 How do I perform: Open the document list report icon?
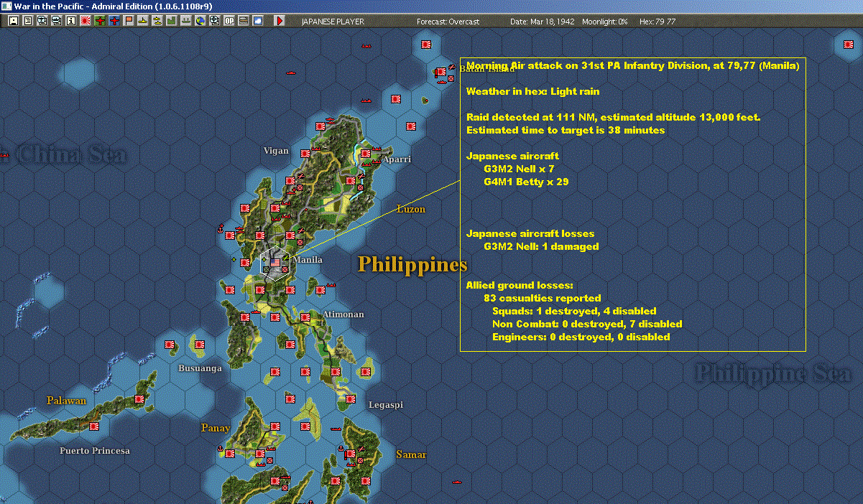pos(28,22)
